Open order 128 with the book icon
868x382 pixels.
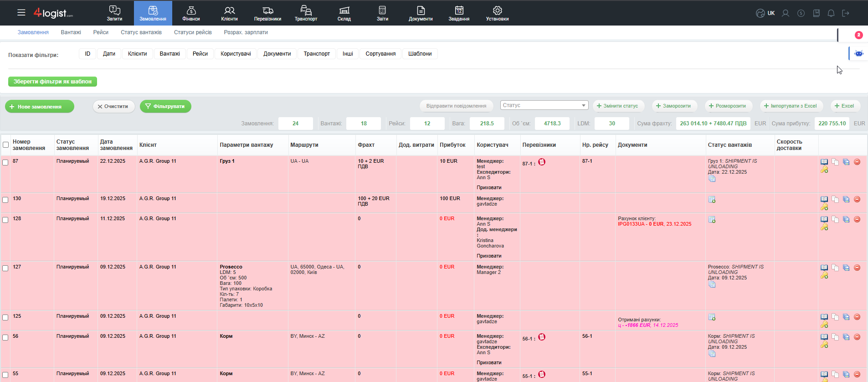point(824,219)
